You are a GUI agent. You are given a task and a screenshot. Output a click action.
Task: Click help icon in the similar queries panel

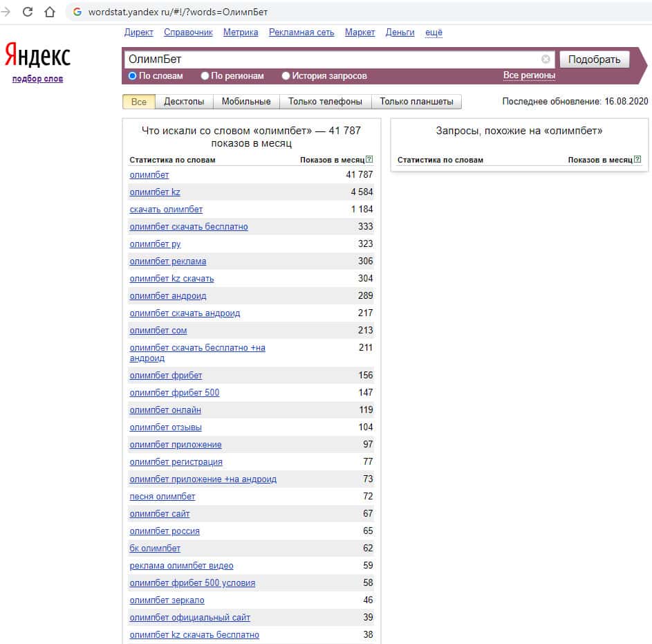click(637, 159)
